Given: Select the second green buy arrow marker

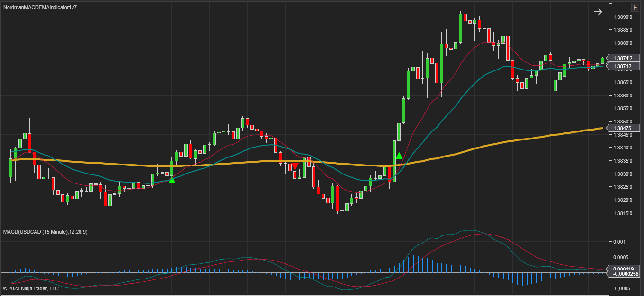Looking at the screenshot, I should [399, 156].
